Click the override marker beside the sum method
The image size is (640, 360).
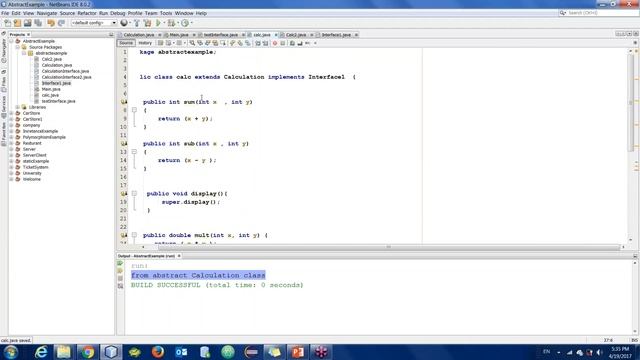coord(124,102)
